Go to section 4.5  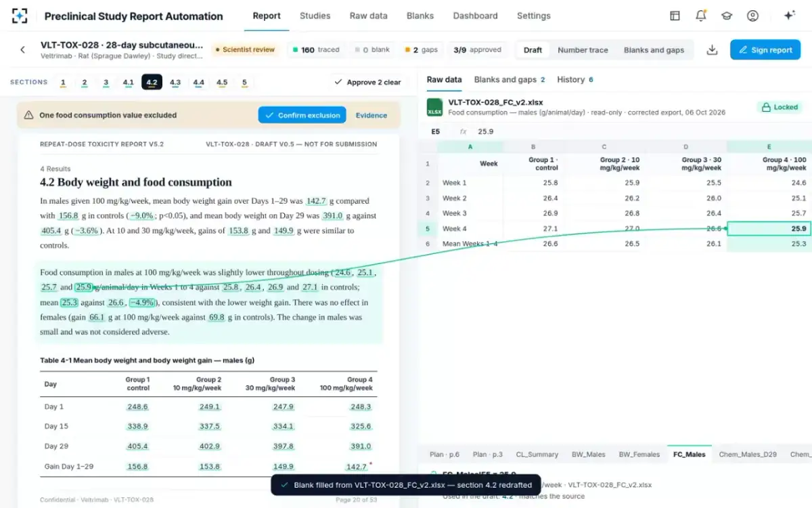coord(222,83)
